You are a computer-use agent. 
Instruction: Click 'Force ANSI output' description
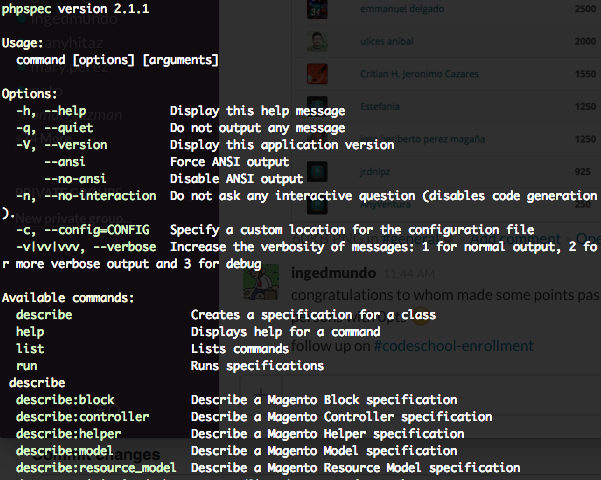pyautogui.click(x=230, y=162)
